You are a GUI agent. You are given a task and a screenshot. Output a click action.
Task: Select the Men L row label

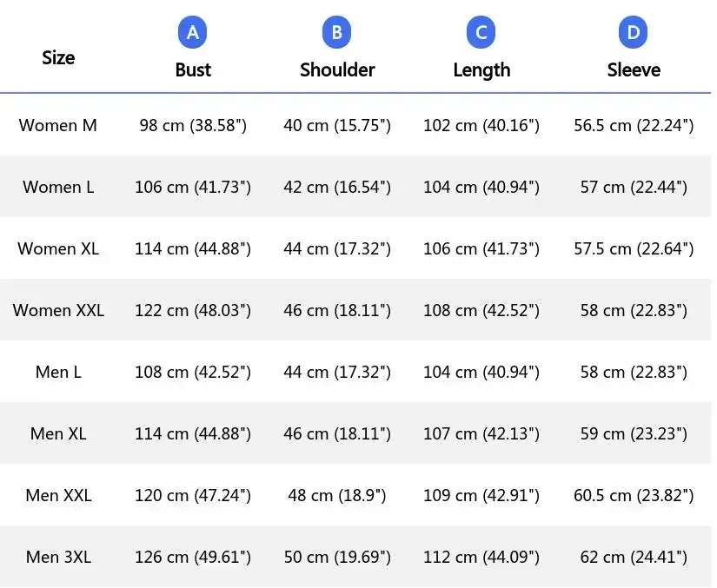pyautogui.click(x=58, y=372)
